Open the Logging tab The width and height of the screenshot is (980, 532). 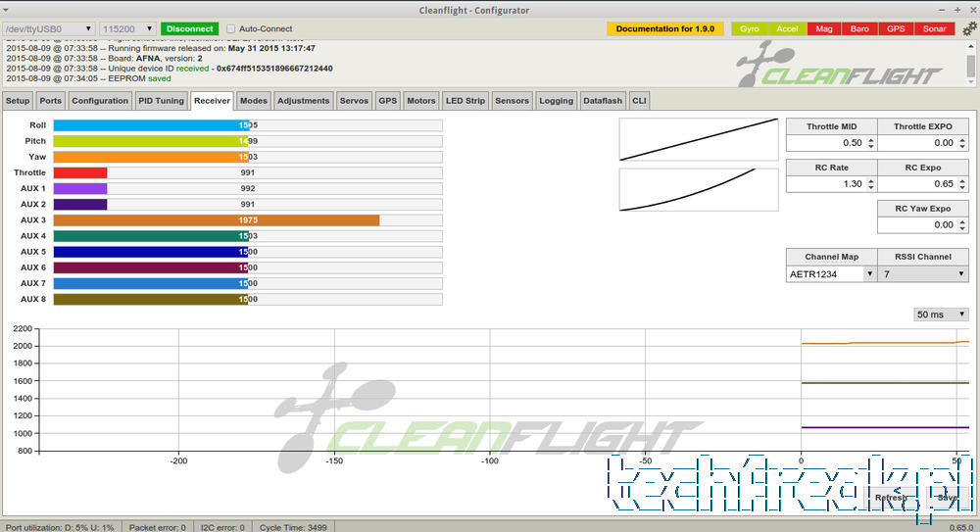(557, 101)
